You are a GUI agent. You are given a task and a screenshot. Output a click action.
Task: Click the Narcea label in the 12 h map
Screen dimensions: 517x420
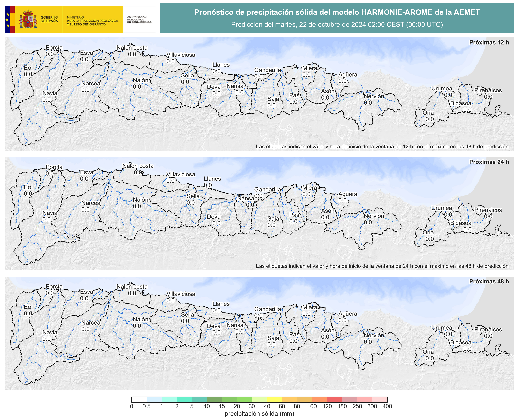click(x=91, y=83)
